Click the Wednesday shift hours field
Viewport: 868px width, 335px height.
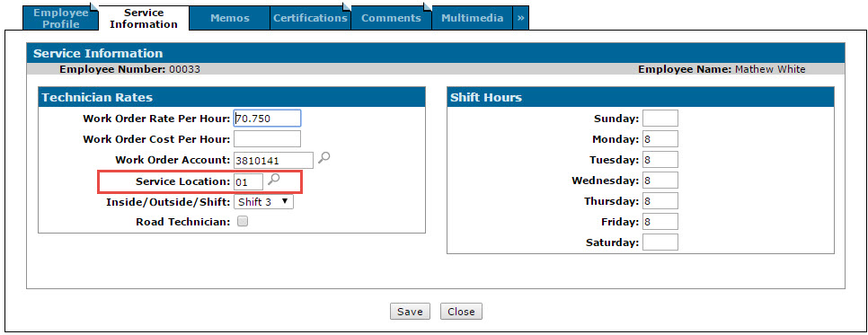point(660,180)
